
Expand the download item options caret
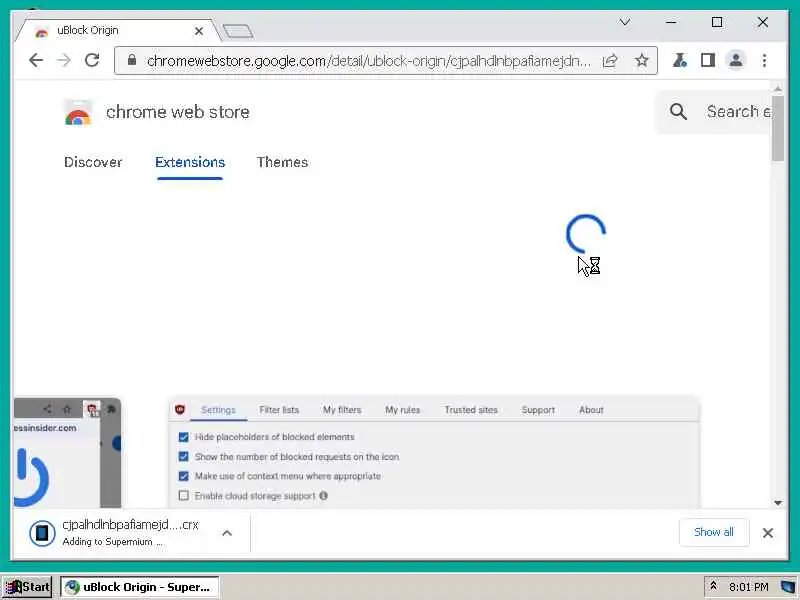(x=227, y=533)
